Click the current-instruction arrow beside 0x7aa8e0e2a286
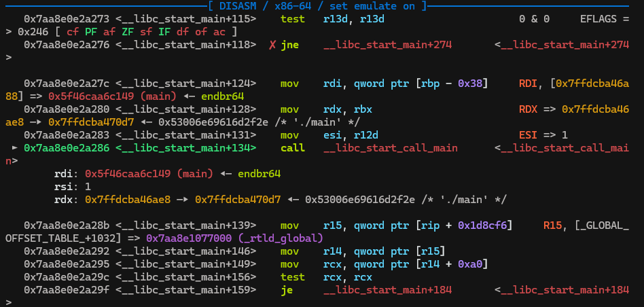The image size is (644, 307). pyautogui.click(x=16, y=148)
